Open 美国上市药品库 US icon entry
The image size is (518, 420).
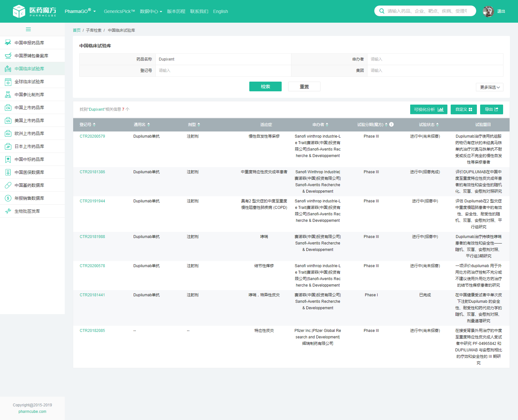[8, 120]
